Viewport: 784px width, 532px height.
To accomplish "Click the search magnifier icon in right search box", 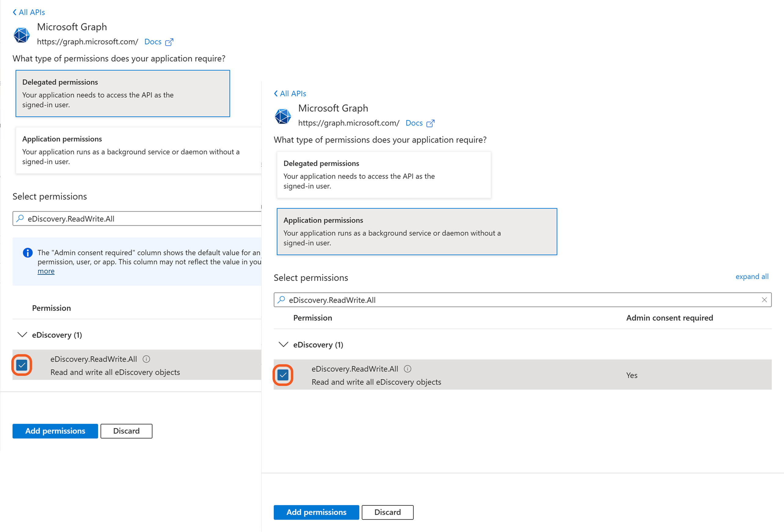I will [281, 299].
